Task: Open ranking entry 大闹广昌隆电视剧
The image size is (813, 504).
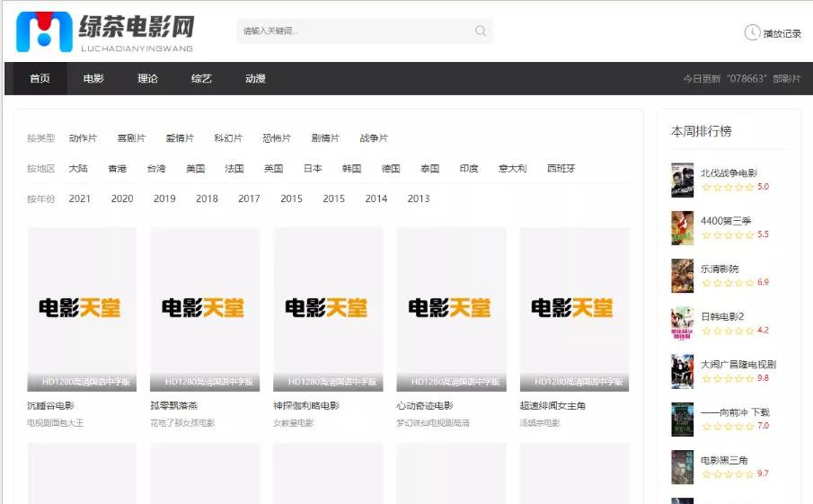Action: 738,365
